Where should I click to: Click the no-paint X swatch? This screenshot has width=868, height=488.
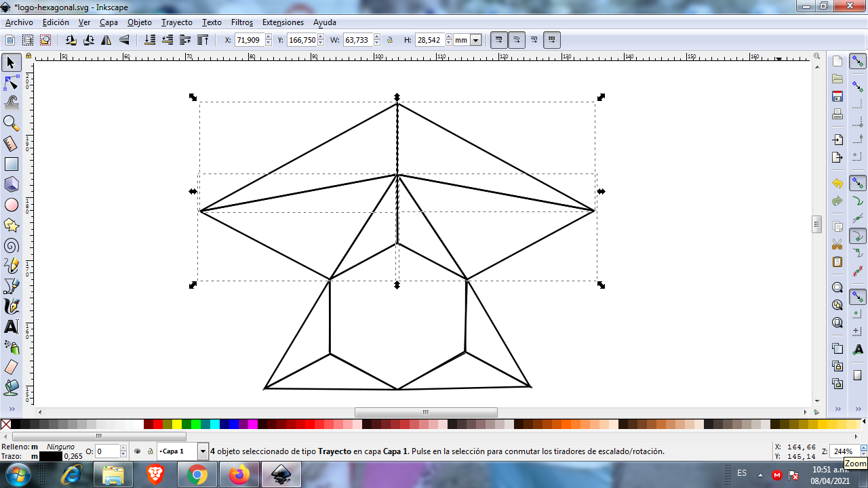pyautogui.click(x=6, y=424)
